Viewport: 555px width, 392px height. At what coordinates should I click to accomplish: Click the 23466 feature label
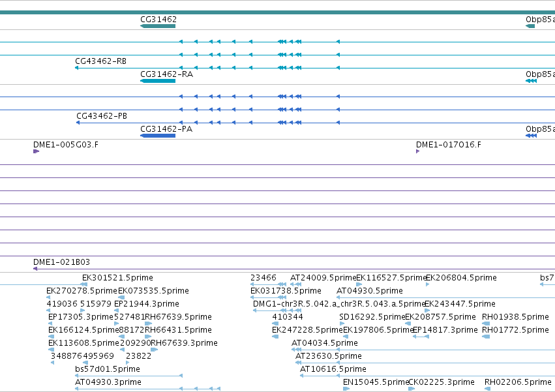263,278
